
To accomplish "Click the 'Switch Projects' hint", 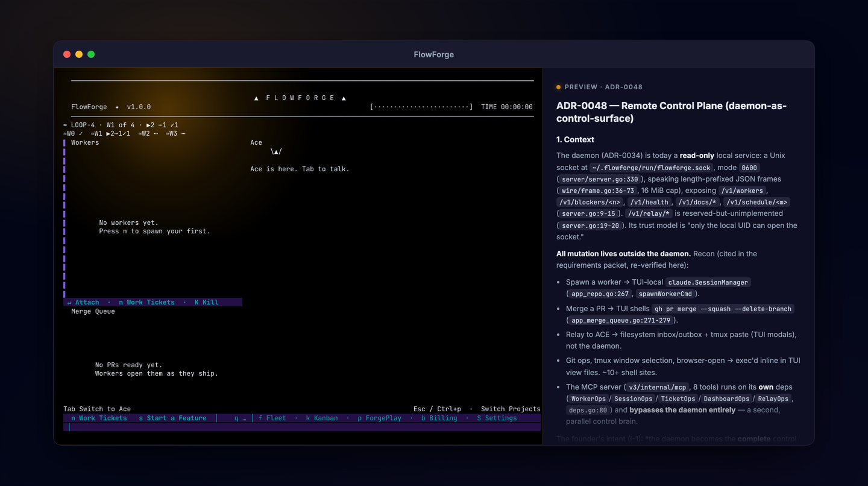I will click(x=511, y=409).
